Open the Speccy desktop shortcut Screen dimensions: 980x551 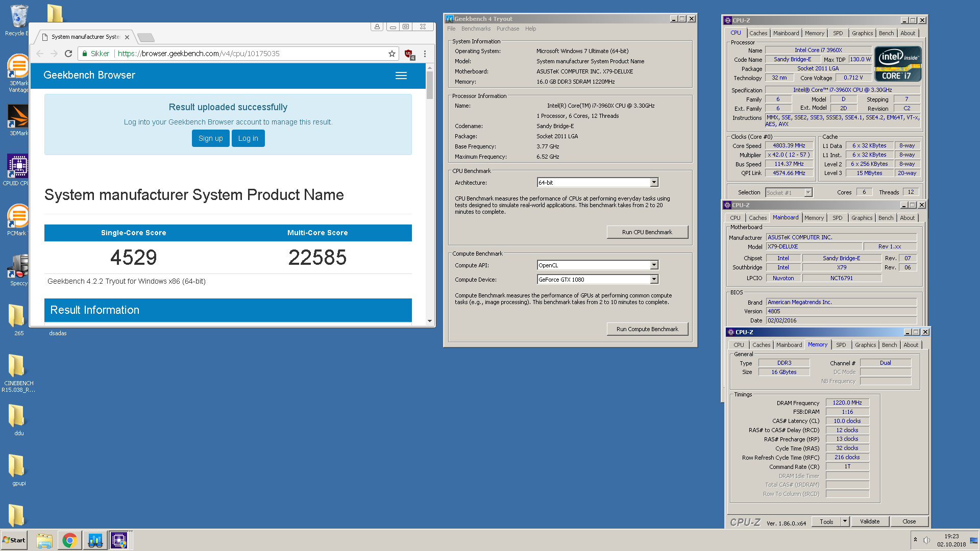(x=18, y=270)
